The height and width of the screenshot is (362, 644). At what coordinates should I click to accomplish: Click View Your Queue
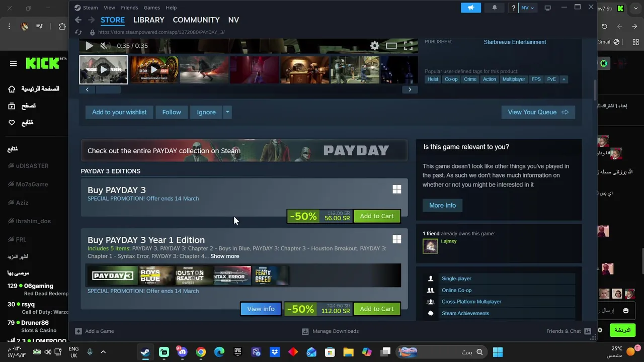(x=538, y=112)
